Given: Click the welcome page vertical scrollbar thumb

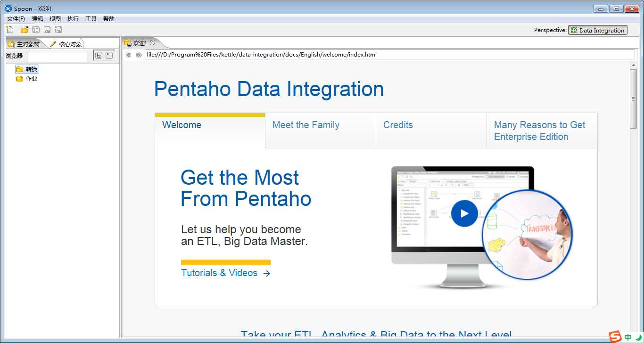Looking at the screenshot, I should (x=634, y=98).
